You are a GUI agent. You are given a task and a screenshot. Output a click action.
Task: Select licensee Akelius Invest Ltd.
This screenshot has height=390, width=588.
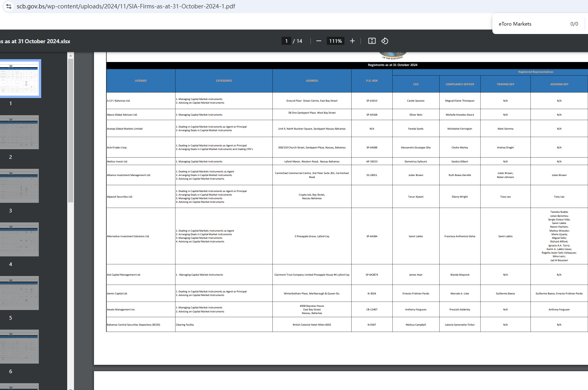117,162
